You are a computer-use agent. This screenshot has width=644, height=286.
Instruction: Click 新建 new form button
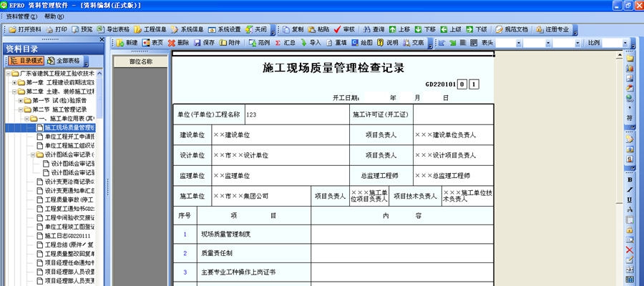point(127,43)
